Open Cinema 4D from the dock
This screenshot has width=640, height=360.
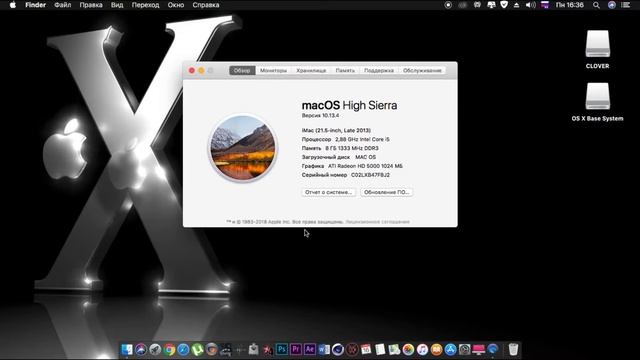tap(338, 349)
